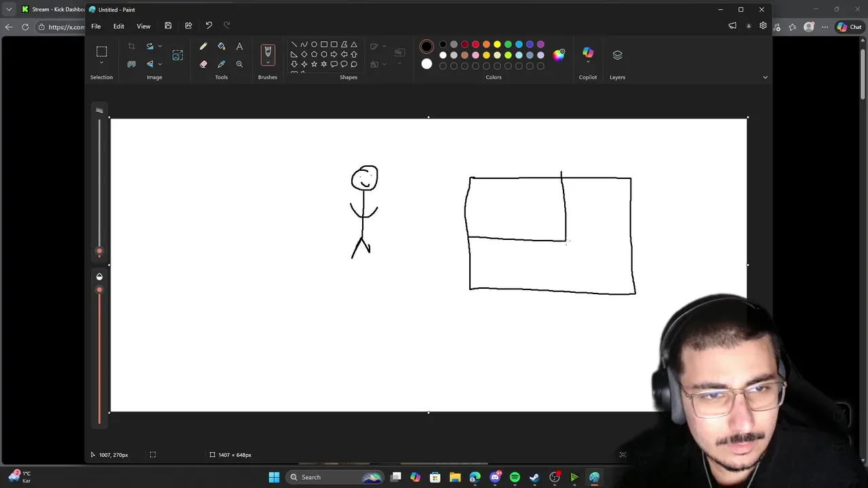Screen dimensions: 868x488
Task: Click the Crop image icon
Action: pyautogui.click(x=132, y=46)
